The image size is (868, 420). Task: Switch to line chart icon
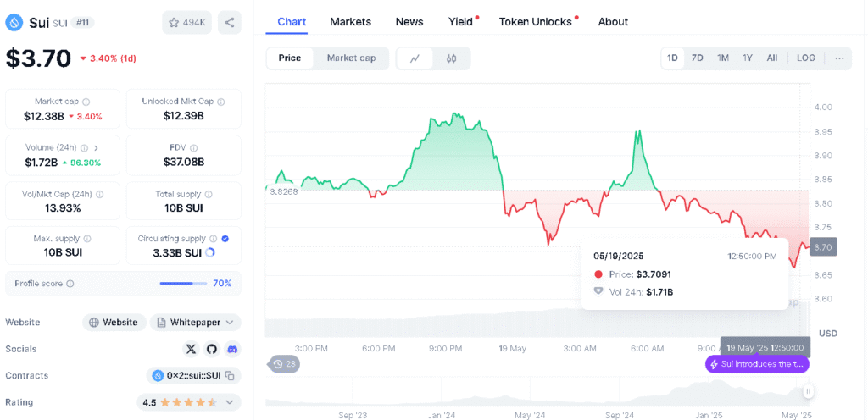(x=415, y=58)
